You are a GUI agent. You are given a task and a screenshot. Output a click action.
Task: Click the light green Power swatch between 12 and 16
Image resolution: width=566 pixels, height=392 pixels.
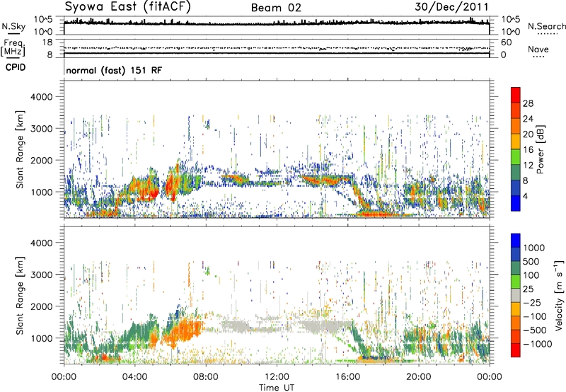(x=516, y=157)
